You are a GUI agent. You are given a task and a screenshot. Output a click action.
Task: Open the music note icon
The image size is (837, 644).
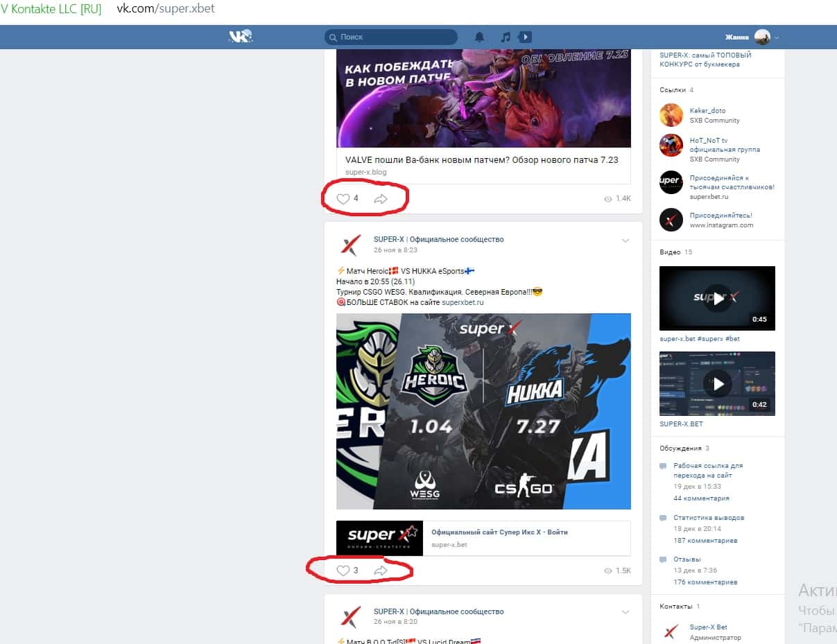click(506, 37)
